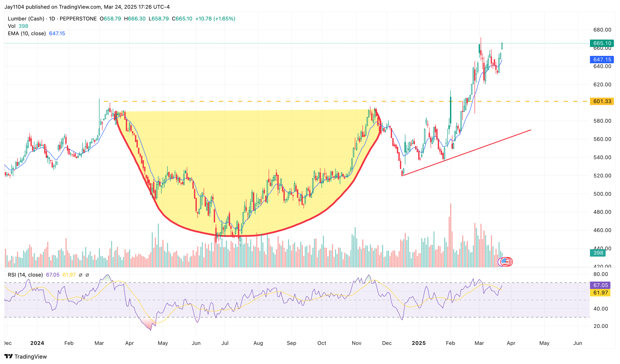Click the yellow 61.97 RSI axis tag

[600, 293]
